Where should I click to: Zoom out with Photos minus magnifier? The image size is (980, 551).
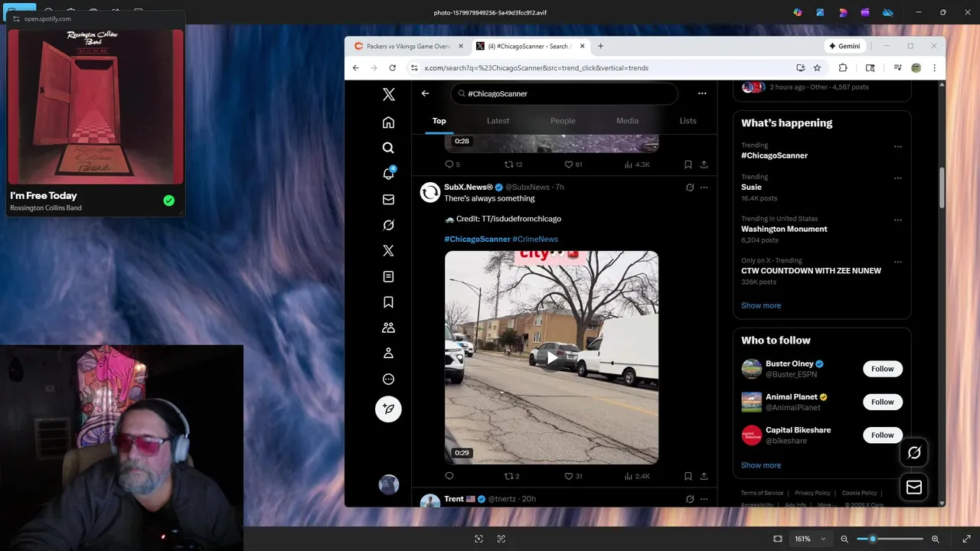pyautogui.click(x=844, y=539)
